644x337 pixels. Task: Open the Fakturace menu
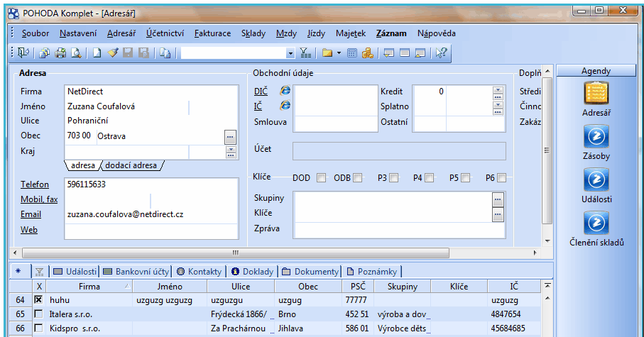tap(212, 33)
